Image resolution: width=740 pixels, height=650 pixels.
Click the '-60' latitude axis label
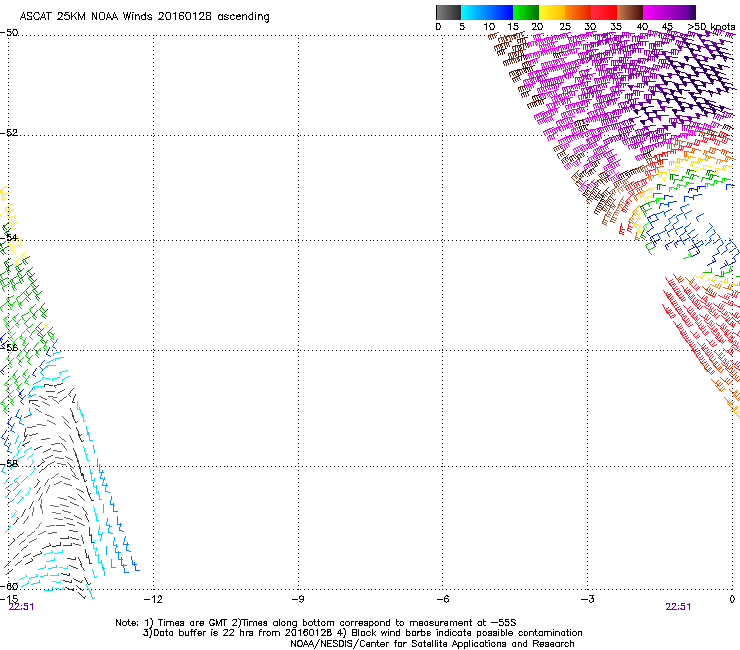[9, 586]
